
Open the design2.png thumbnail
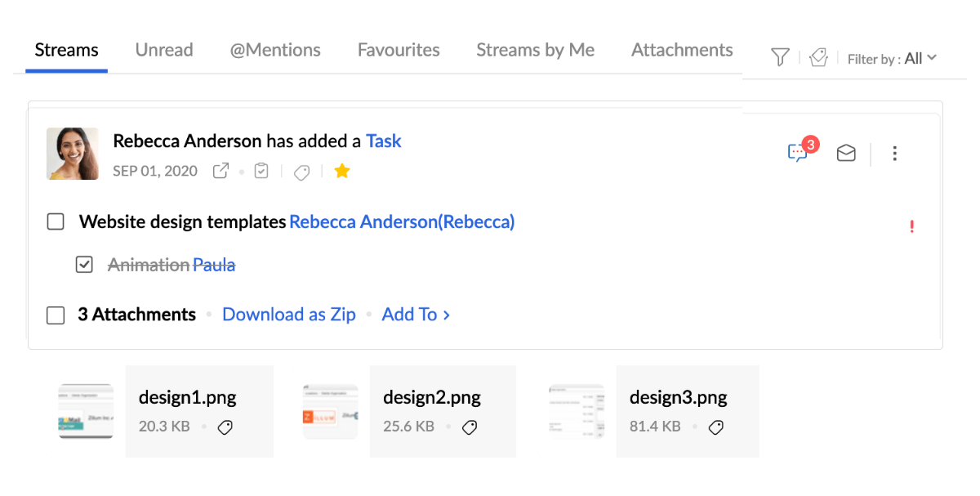pos(331,411)
